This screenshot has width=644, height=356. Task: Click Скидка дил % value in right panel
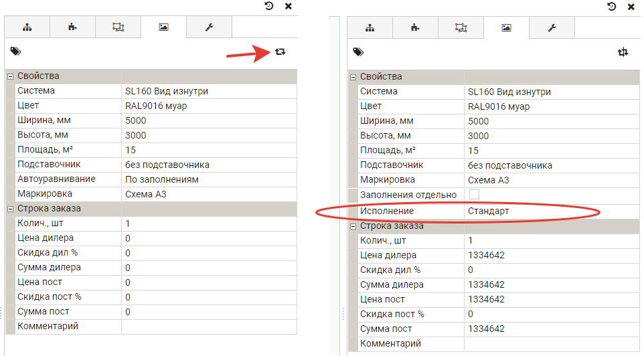[552, 270]
